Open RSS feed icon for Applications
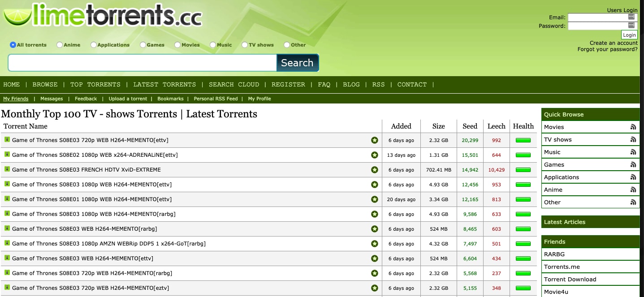Screen dimensions: 644x297 tap(633, 177)
